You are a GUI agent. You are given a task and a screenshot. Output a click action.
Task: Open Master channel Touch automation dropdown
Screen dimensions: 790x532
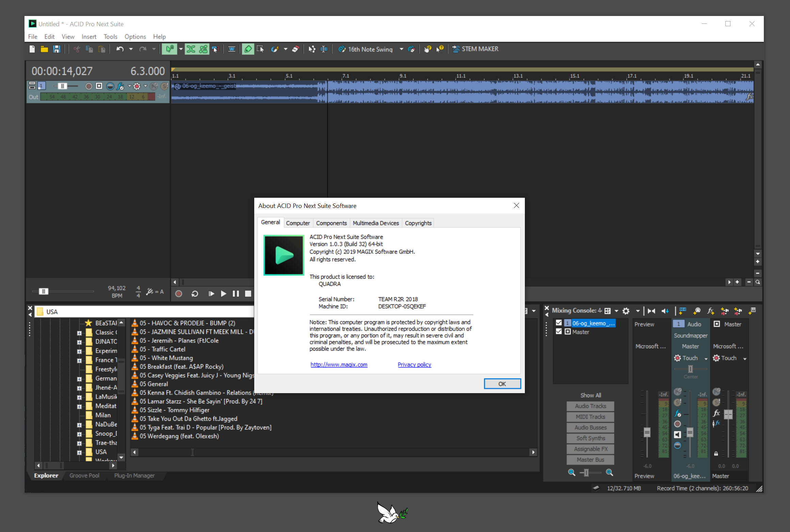(x=745, y=358)
